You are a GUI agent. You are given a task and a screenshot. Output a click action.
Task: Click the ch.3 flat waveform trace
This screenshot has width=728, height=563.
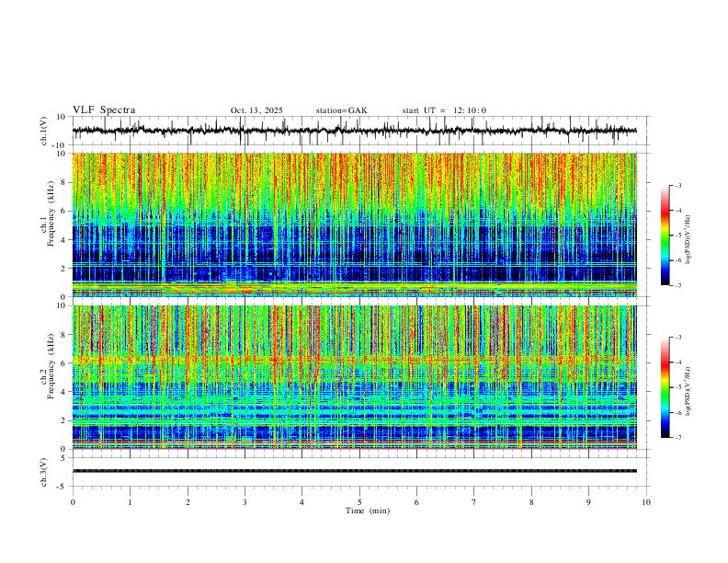tap(354, 471)
